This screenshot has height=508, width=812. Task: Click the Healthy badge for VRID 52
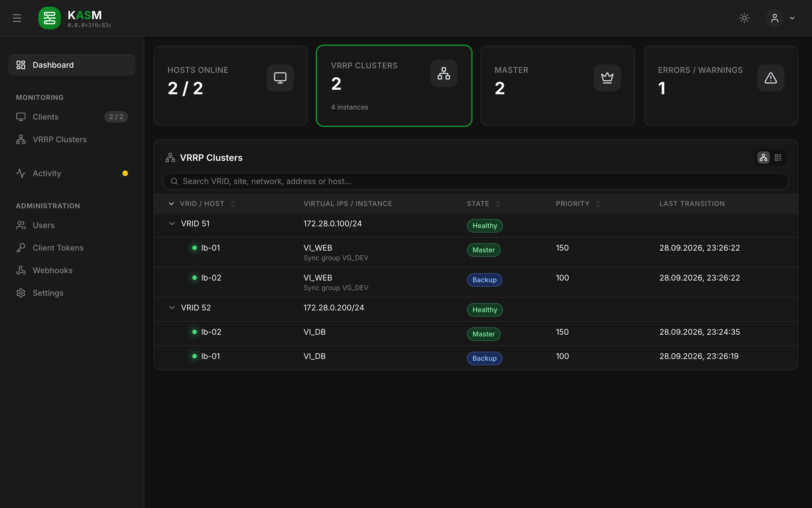pyautogui.click(x=484, y=310)
